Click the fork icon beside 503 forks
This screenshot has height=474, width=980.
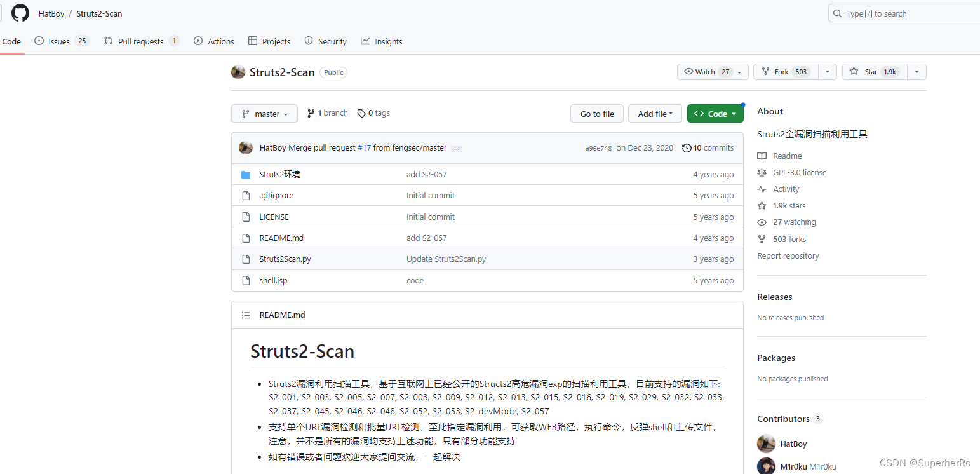pyautogui.click(x=762, y=240)
